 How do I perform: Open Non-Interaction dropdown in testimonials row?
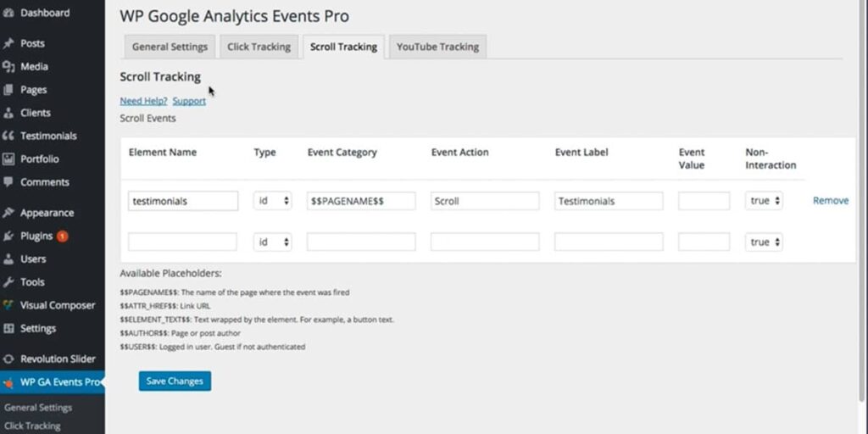(764, 201)
